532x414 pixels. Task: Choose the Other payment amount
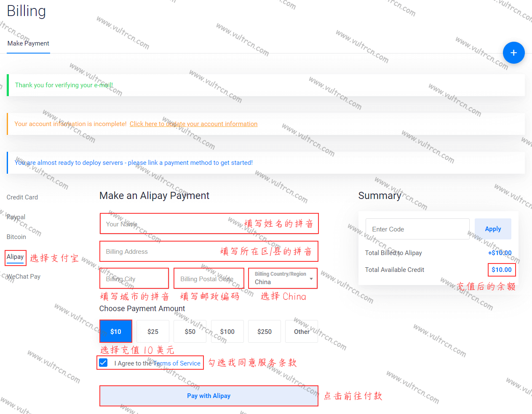(x=302, y=331)
